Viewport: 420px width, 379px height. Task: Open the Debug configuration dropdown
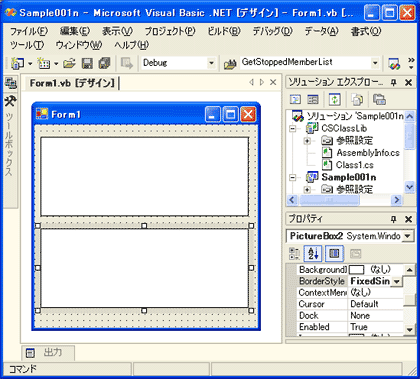[211, 63]
